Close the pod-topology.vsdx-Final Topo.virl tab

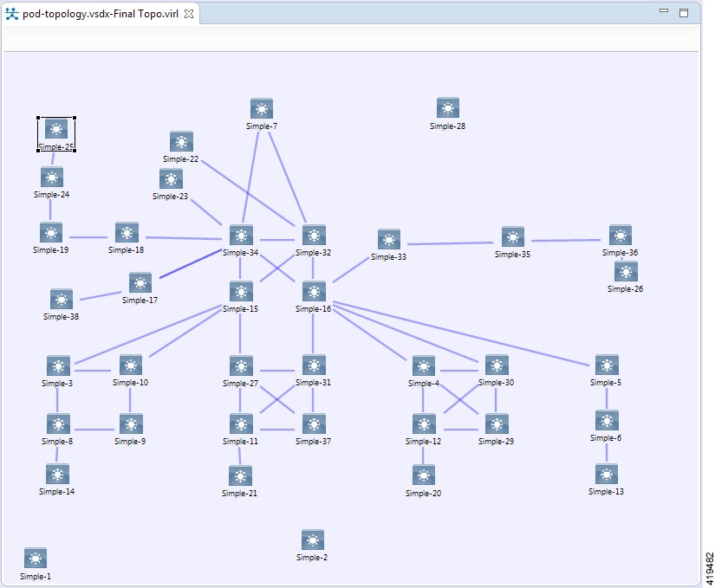[x=188, y=14]
